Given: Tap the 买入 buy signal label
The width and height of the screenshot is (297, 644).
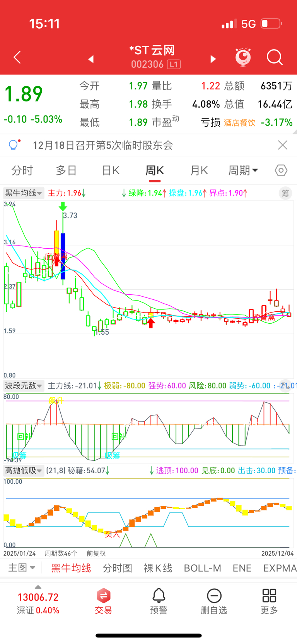Looking at the screenshot, I should click(x=112, y=534).
